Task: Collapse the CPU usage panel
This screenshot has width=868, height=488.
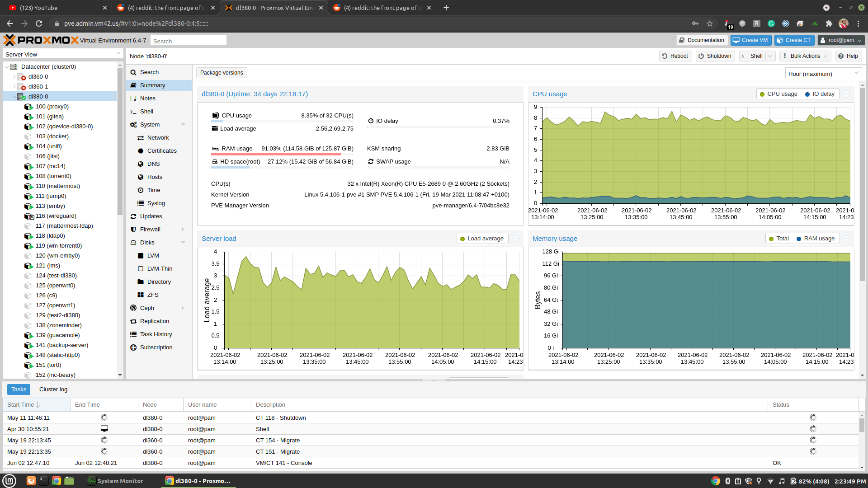Action: point(846,94)
